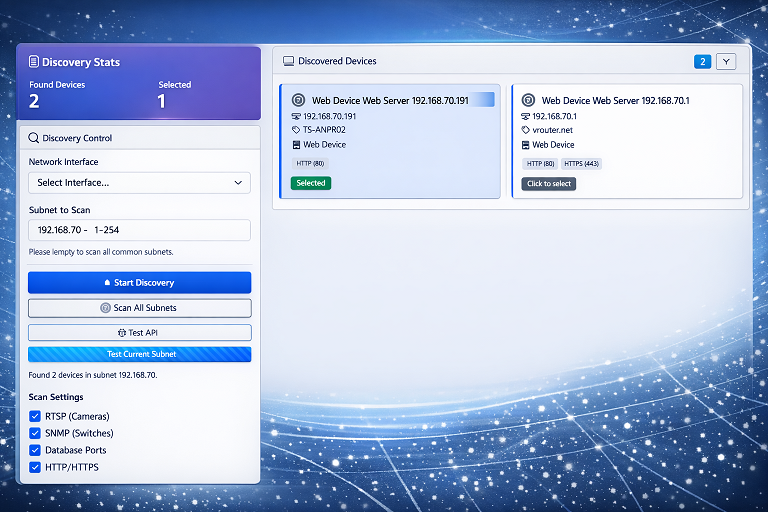Uncheck the SNMP (Switches) checkbox
This screenshot has height=512, width=768.
pyautogui.click(x=35, y=433)
